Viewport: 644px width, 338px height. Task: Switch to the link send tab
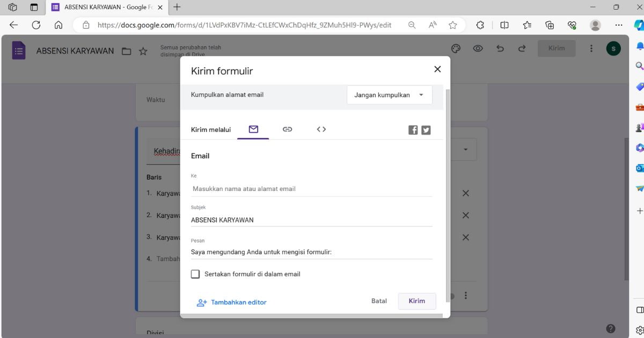(x=287, y=129)
